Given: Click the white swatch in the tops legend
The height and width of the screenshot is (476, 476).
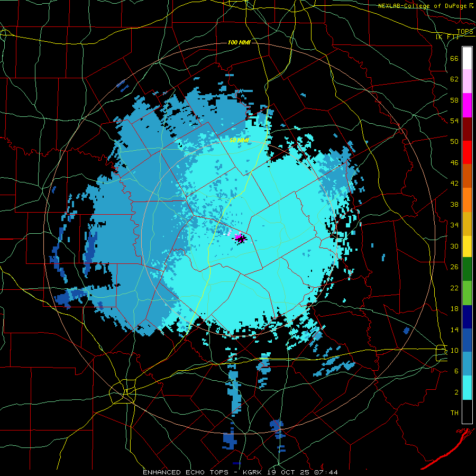Looking at the screenshot, I should pos(467,58).
